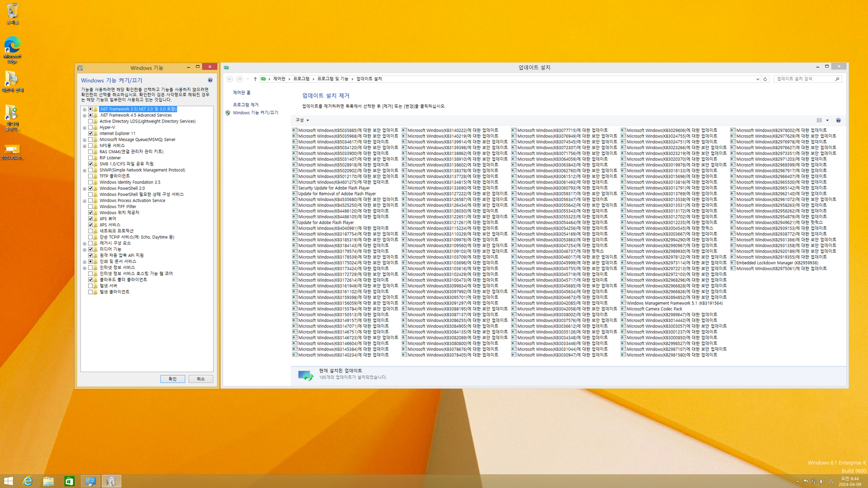This screenshot has height=488, width=868.
Task: Click the 업데이트 설치 breadcrumb
Action: point(369,79)
